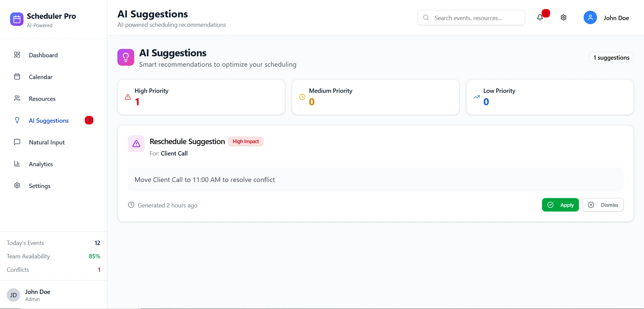Click the JD initials avatar in sidebar
Image resolution: width=644 pixels, height=309 pixels.
(x=13, y=295)
